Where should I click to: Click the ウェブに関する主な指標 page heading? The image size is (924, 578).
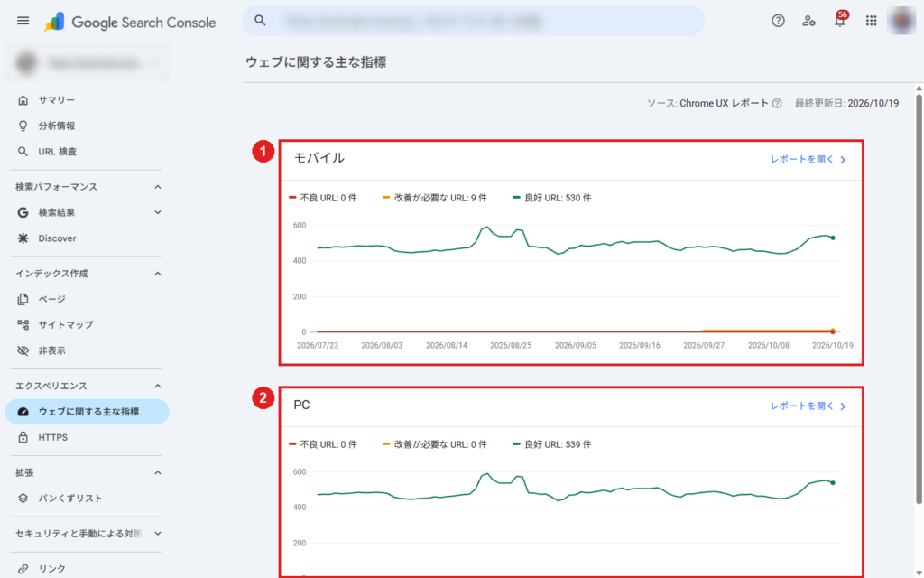tap(316, 62)
